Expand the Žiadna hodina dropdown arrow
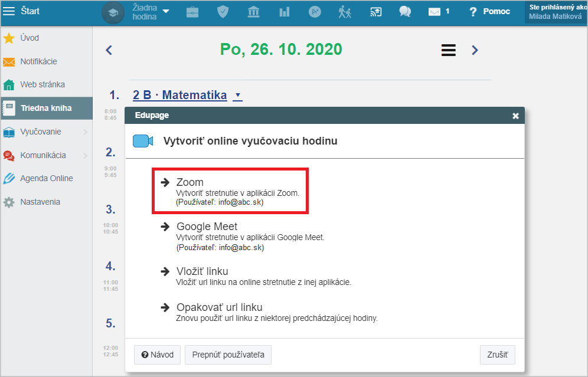588x377 pixels. click(166, 12)
